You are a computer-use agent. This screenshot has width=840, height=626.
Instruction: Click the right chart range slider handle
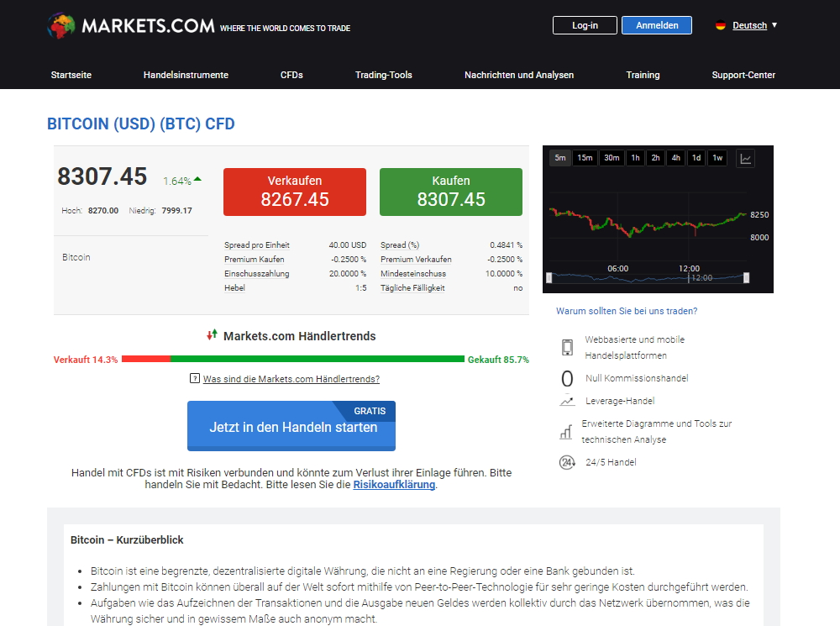coord(746,277)
